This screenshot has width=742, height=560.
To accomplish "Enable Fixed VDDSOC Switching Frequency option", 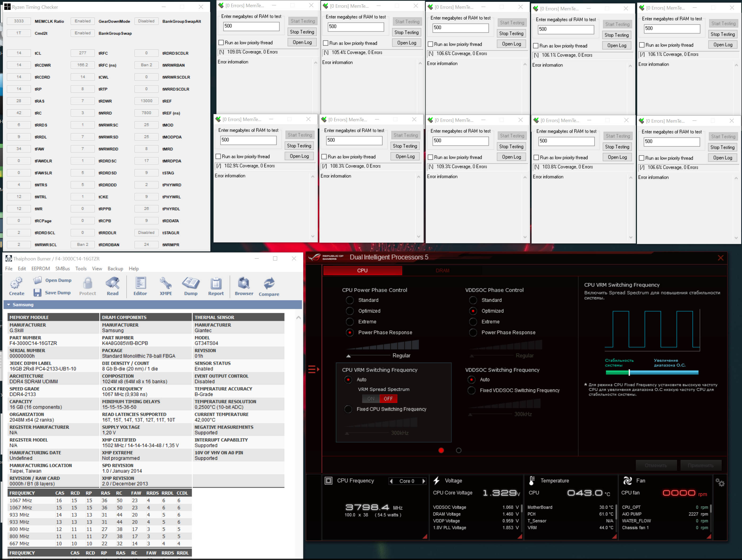I will [472, 390].
